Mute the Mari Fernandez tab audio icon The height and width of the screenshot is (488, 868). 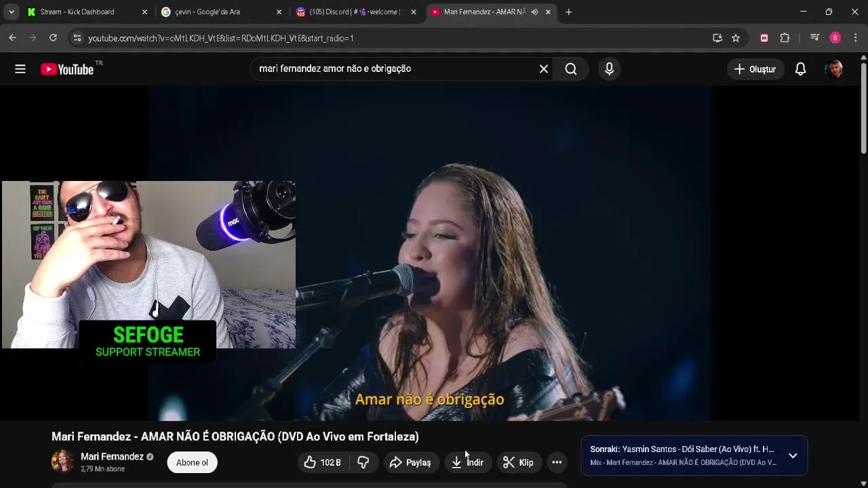[x=534, y=12]
